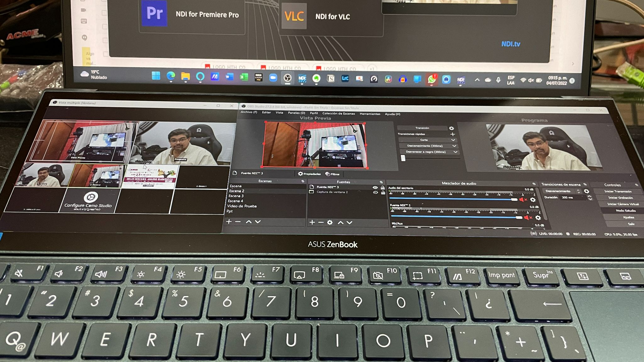Open source properties gear in Fuentes toolbar
This screenshot has height=362, width=644.
(x=330, y=222)
